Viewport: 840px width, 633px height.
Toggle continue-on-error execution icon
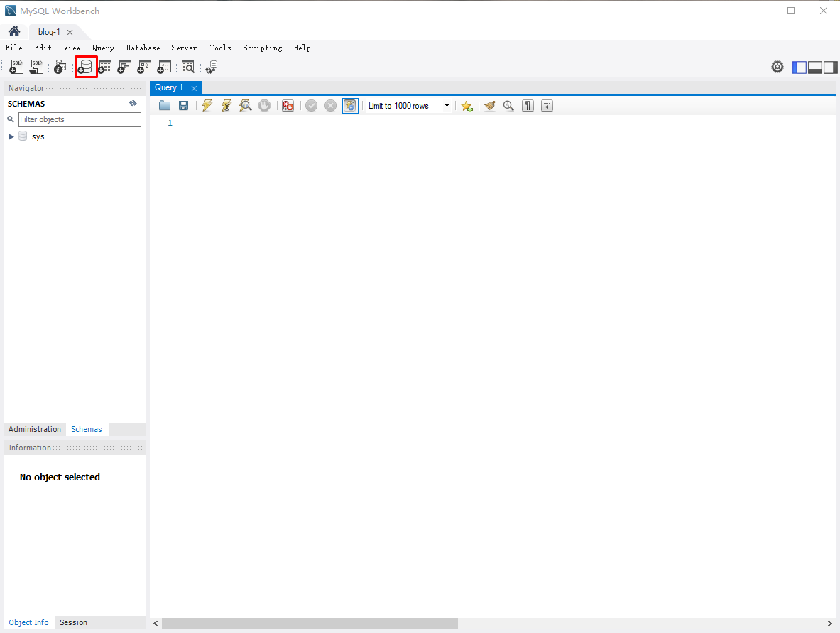click(x=288, y=106)
